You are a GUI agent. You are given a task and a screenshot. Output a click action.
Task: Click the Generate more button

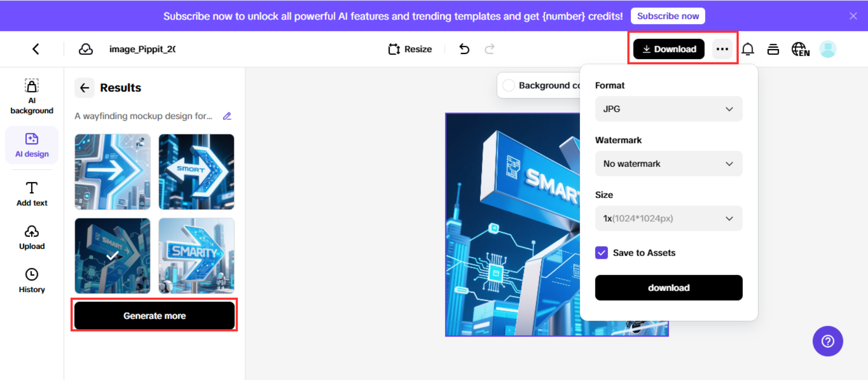point(155,316)
